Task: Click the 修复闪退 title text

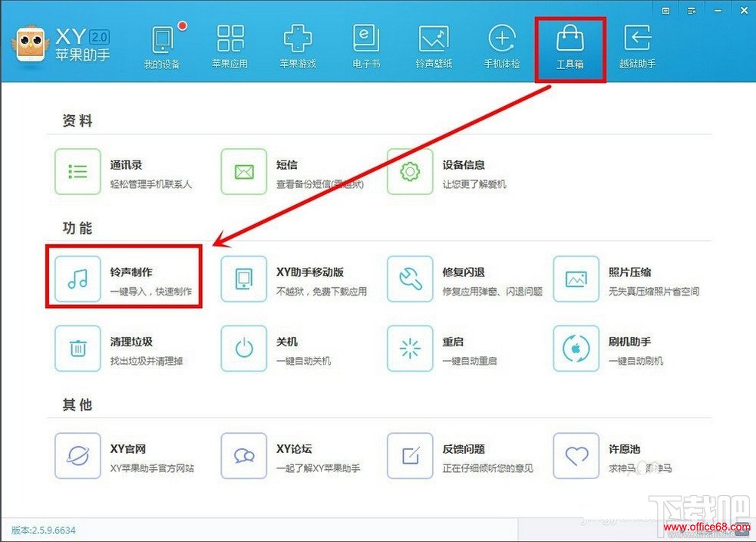Action: [464, 272]
